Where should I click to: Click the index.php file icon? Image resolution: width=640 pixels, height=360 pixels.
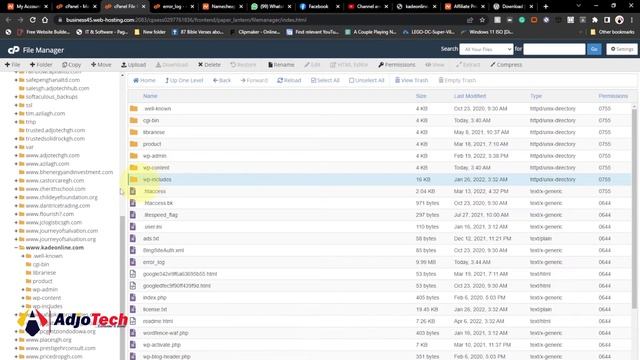(133, 298)
